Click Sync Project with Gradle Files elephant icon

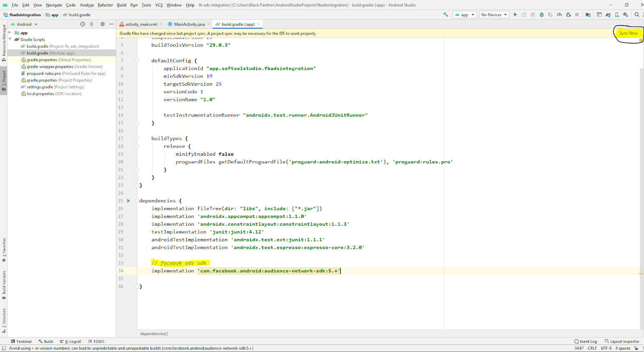pyautogui.click(x=608, y=14)
